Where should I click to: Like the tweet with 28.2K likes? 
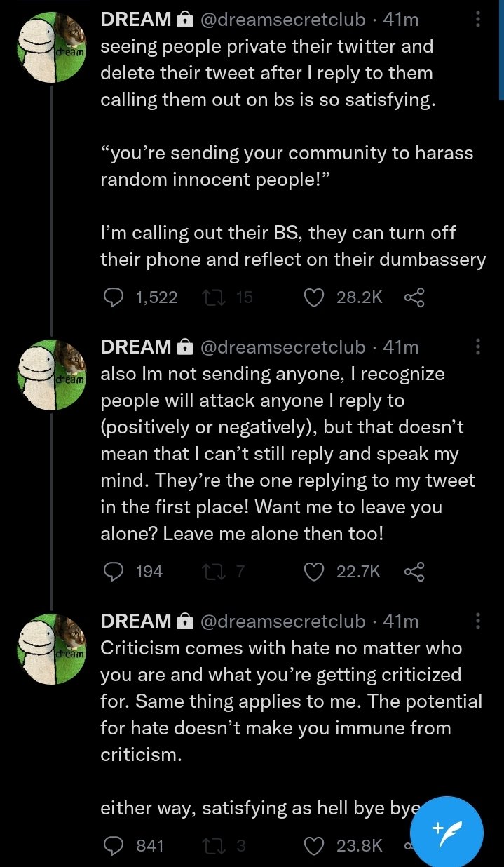pyautogui.click(x=315, y=298)
